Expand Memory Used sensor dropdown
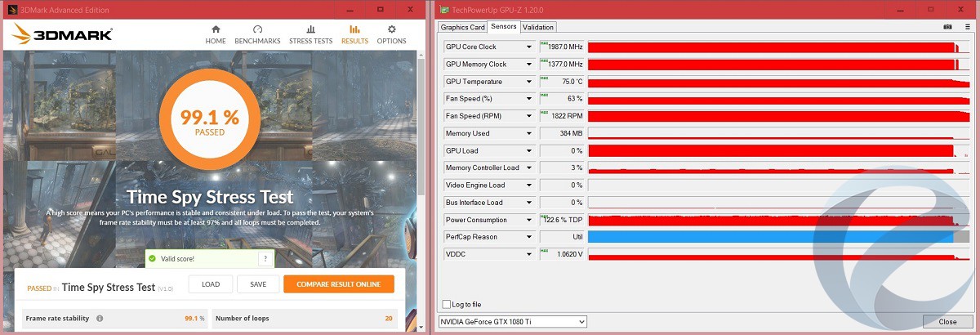The height and width of the screenshot is (335, 980). [529, 133]
